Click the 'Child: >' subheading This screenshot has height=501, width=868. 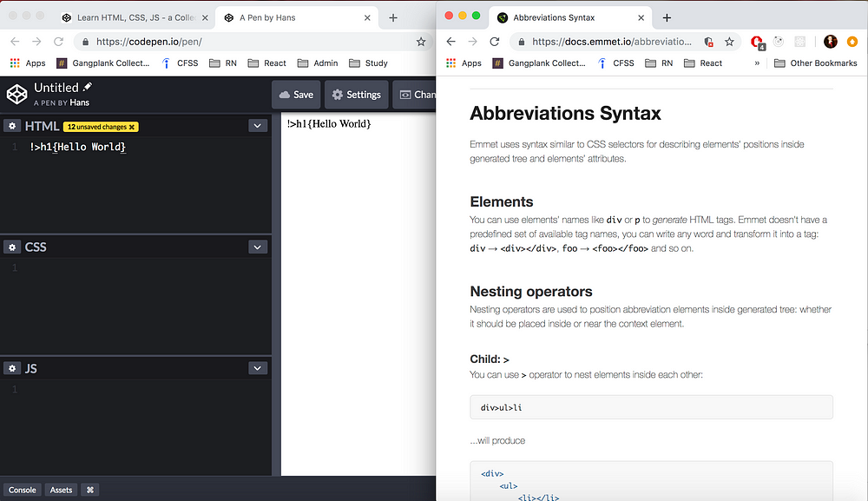coord(490,359)
